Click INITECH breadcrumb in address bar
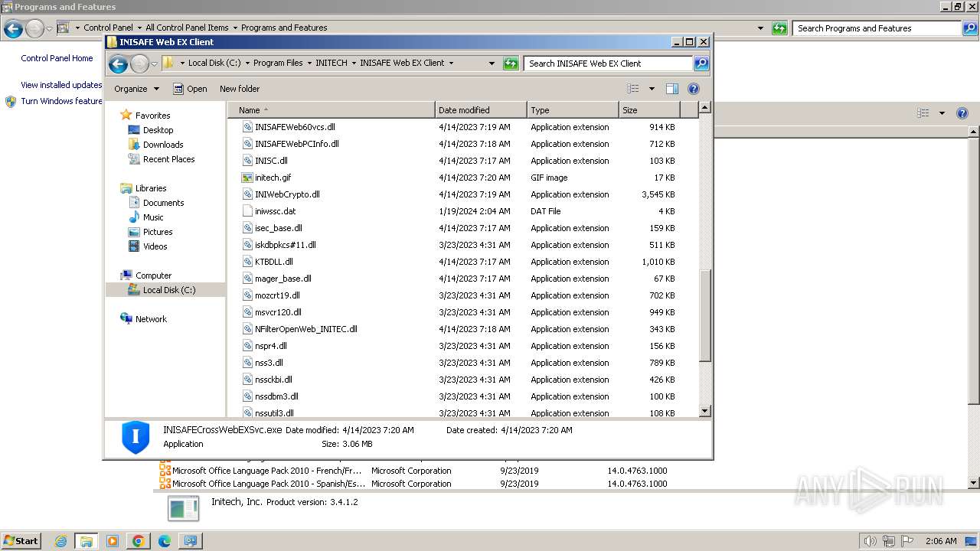 (332, 64)
